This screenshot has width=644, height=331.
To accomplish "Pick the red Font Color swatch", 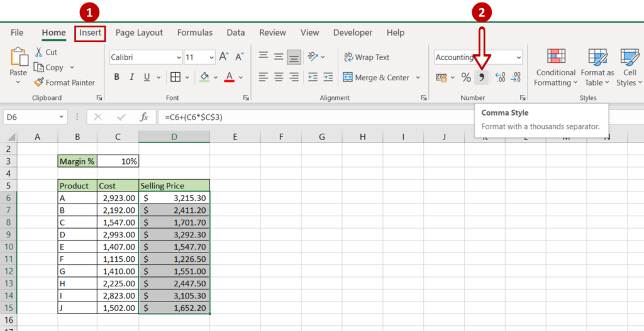I will tap(229, 77).
